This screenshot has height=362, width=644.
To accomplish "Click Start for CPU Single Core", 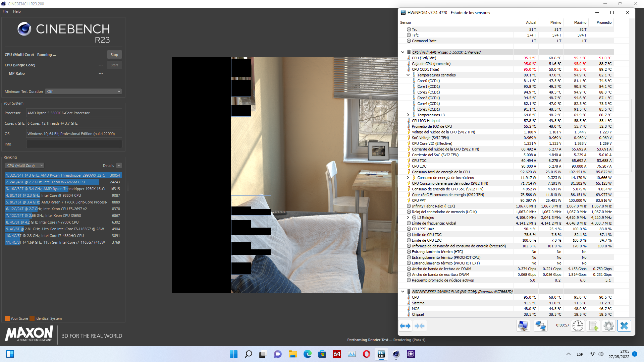I will point(114,65).
